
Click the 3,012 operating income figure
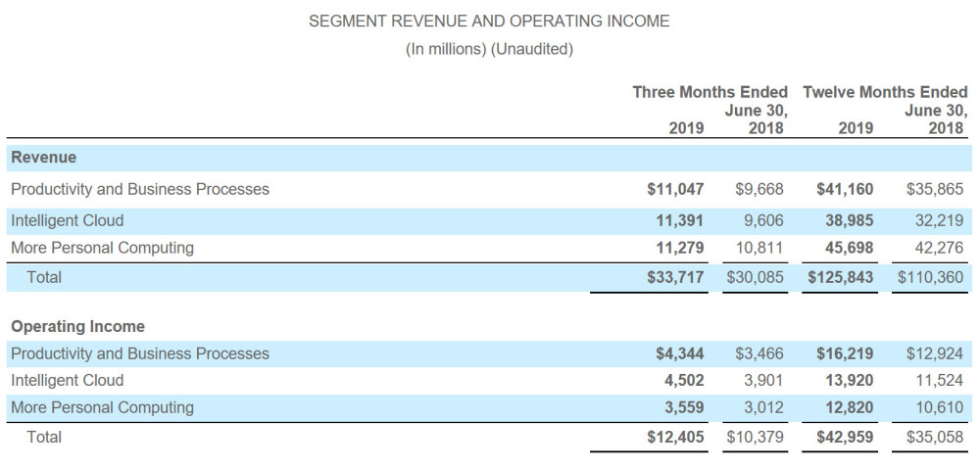pos(763,407)
